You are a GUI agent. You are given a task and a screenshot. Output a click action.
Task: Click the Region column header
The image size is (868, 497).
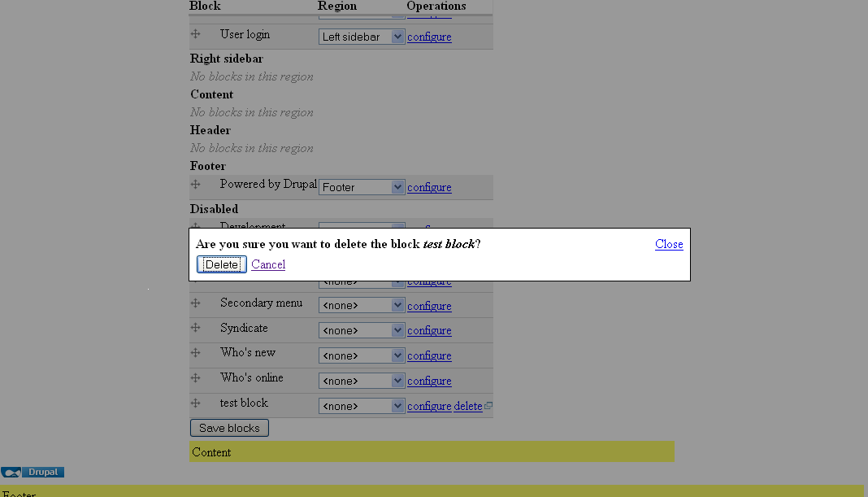[337, 6]
